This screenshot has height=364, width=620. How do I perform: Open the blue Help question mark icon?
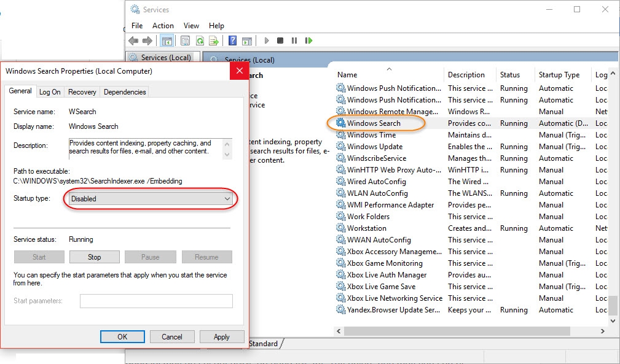tap(233, 41)
